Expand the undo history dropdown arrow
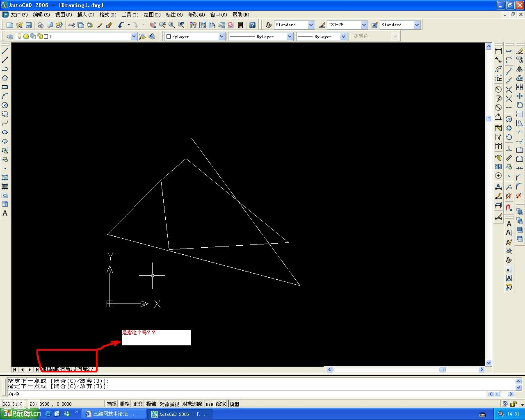This screenshot has height=420, width=525. point(129,25)
